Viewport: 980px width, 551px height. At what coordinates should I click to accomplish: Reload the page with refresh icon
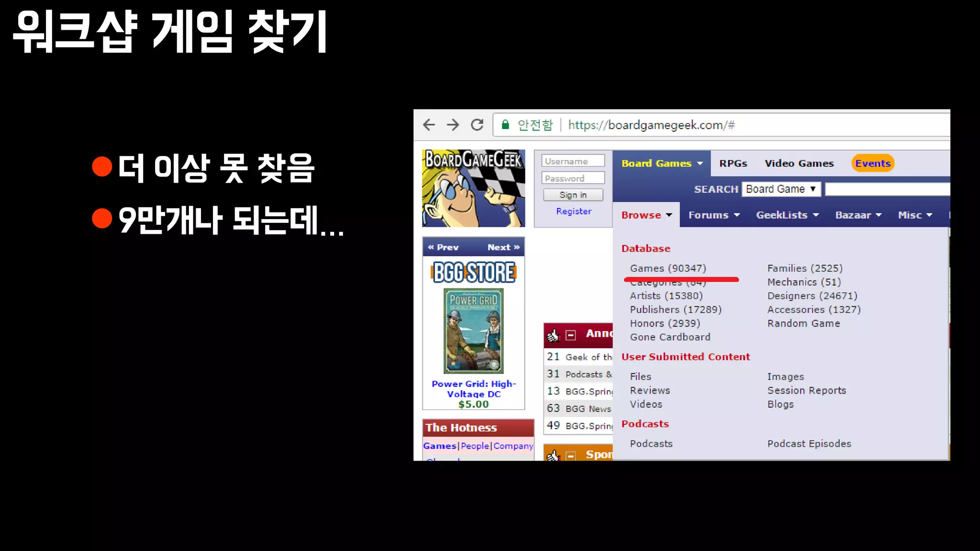click(x=477, y=125)
